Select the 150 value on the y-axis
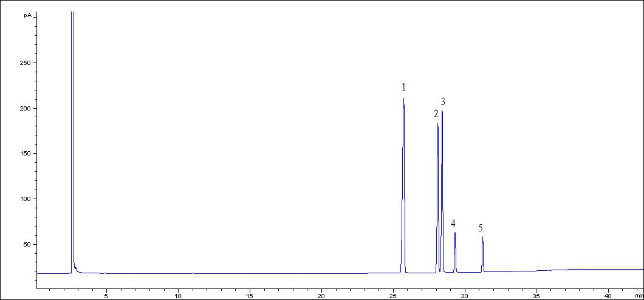Viewport: 644px width, 300px height. tap(26, 154)
